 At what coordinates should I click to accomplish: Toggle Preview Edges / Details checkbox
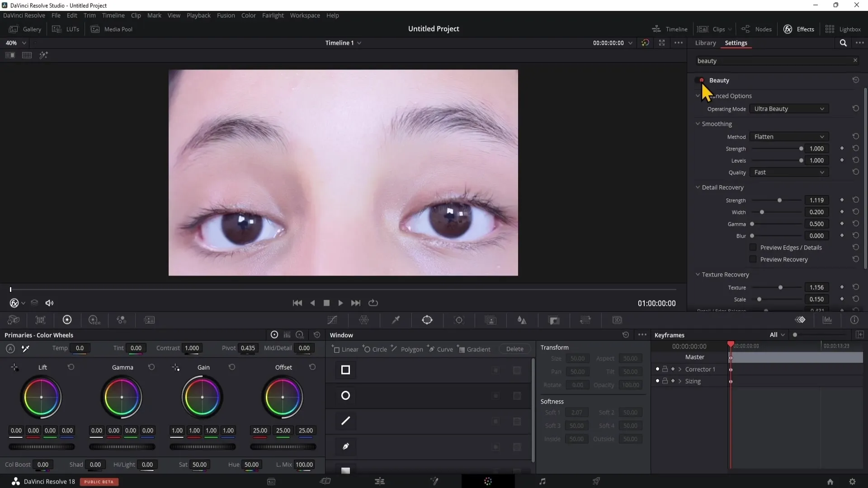tap(752, 247)
